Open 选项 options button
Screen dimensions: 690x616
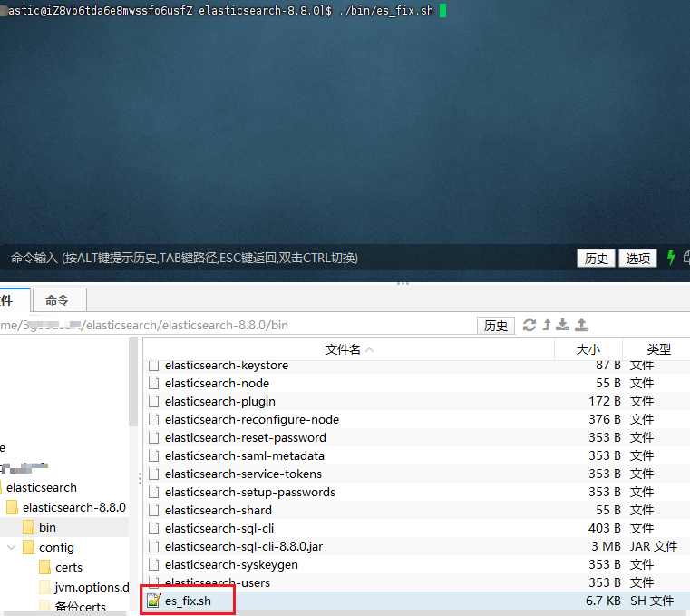click(x=637, y=258)
